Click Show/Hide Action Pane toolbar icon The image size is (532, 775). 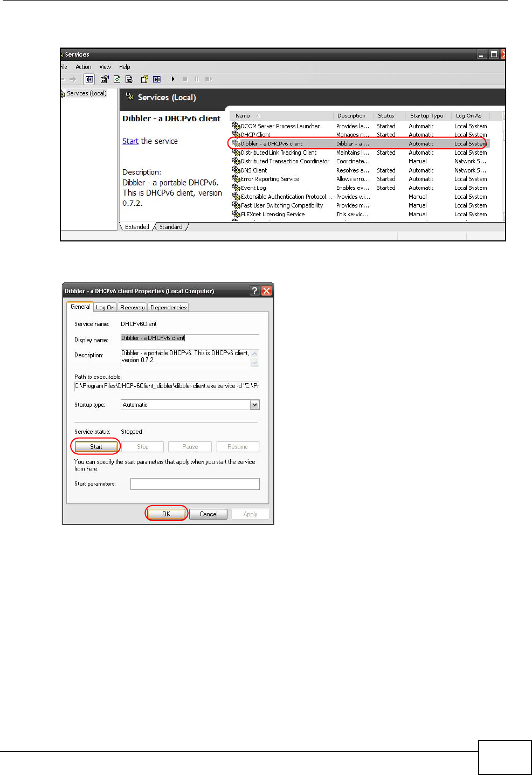point(157,79)
